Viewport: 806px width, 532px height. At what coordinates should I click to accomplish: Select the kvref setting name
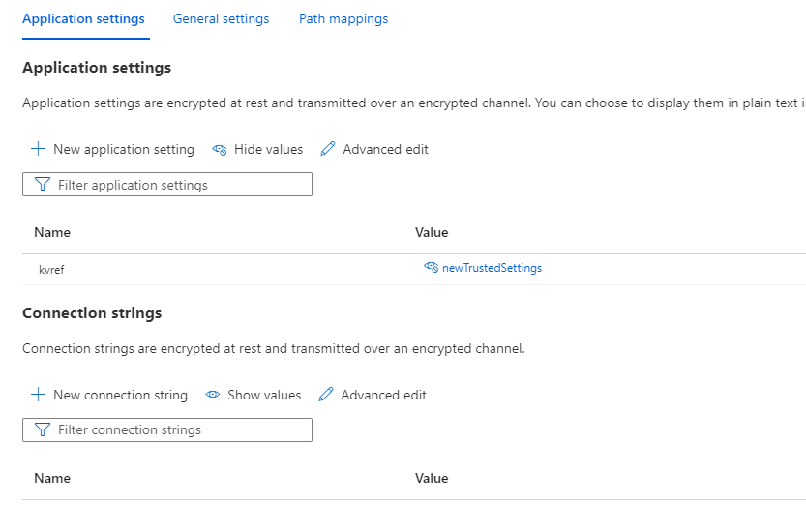(x=51, y=270)
